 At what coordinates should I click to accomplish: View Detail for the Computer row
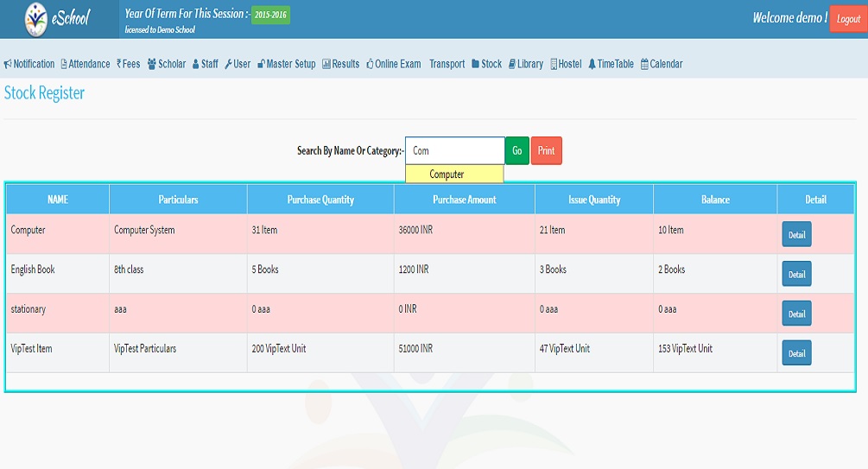tap(796, 235)
